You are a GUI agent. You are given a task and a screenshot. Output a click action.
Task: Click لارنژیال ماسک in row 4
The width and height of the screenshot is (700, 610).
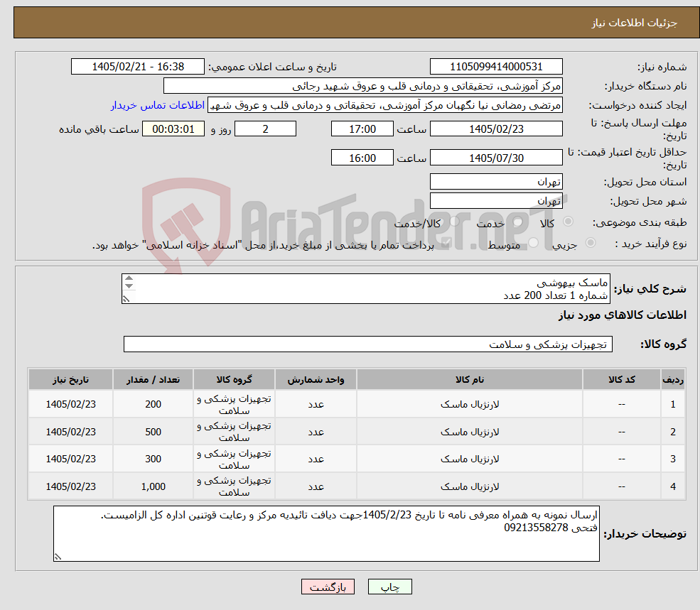coord(470,486)
